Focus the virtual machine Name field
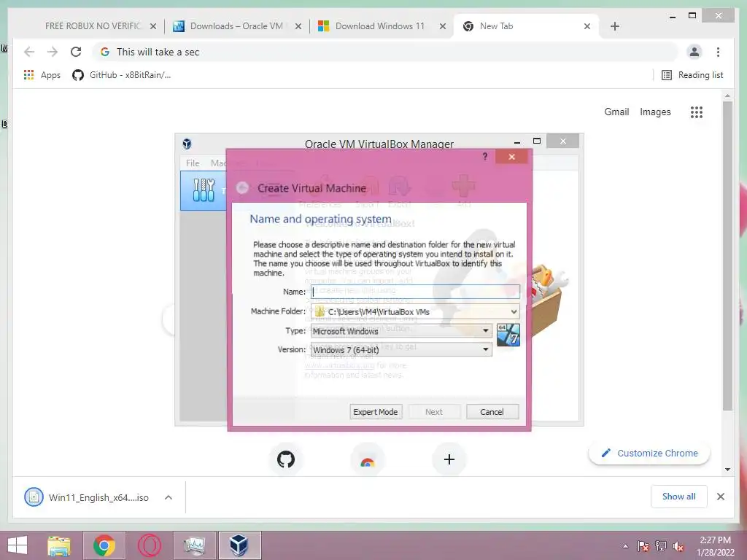Screen dimensions: 747x560 [x=414, y=292]
